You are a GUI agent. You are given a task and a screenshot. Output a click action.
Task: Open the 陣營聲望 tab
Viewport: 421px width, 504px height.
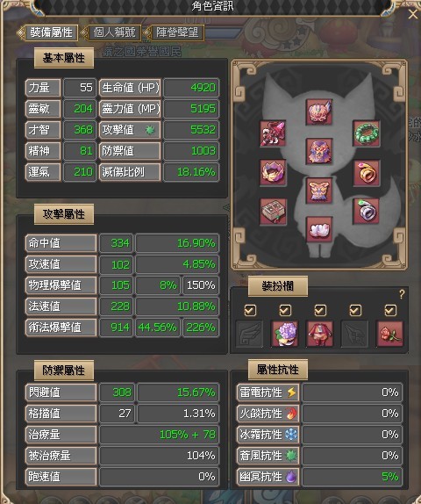click(x=177, y=32)
